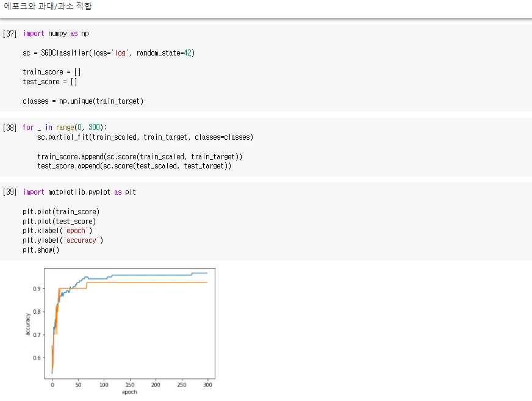Place cursor in SGDClassifier line
This screenshot has width=532, height=401.
(x=109, y=53)
